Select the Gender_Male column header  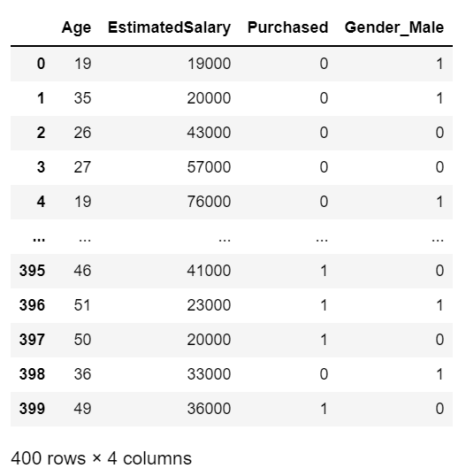click(394, 28)
